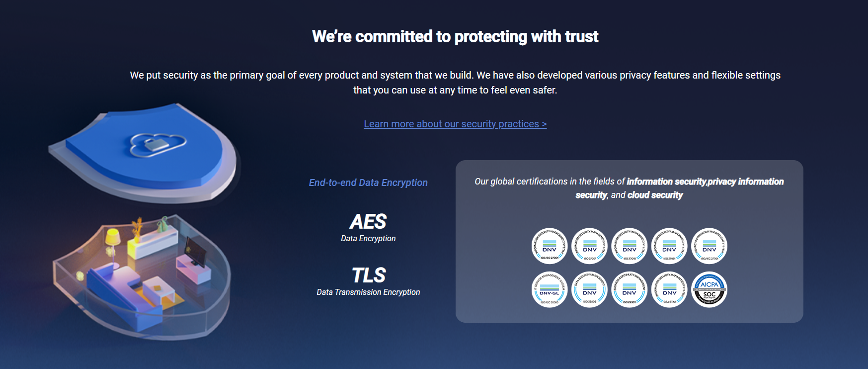Click the AICPA SOC certification badge
This screenshot has height=369, width=868.
click(x=710, y=289)
